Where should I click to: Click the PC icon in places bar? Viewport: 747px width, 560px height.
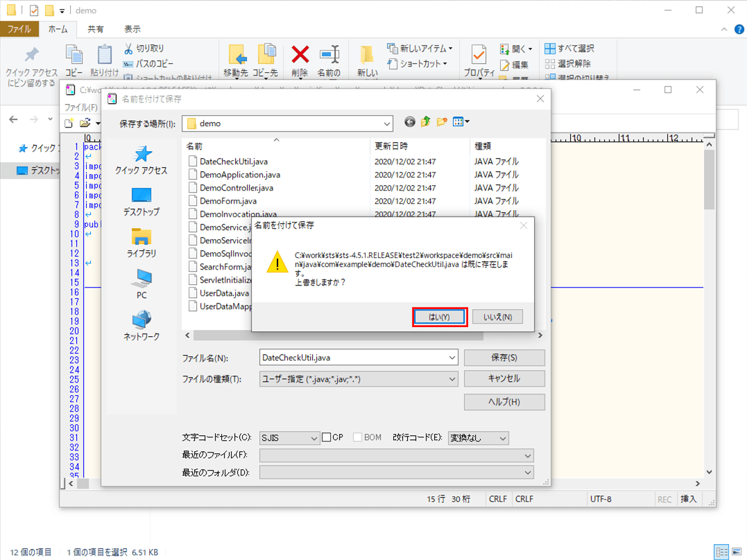tap(141, 279)
